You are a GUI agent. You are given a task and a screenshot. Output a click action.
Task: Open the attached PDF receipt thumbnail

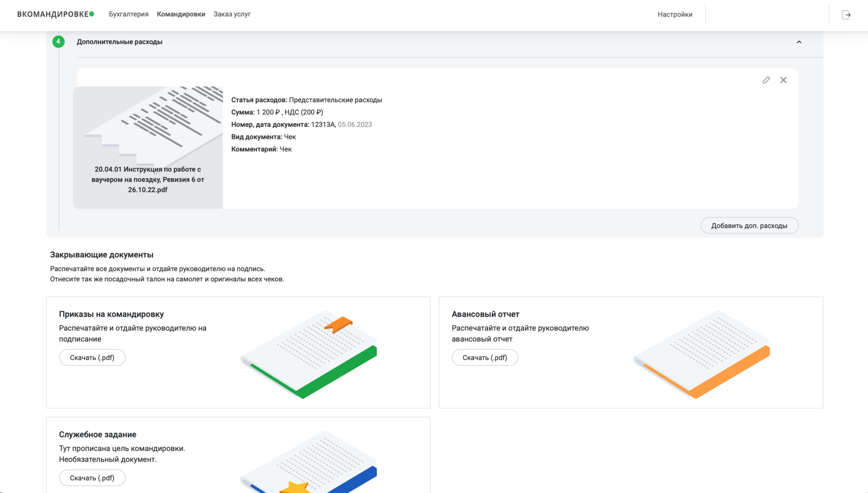pyautogui.click(x=148, y=147)
